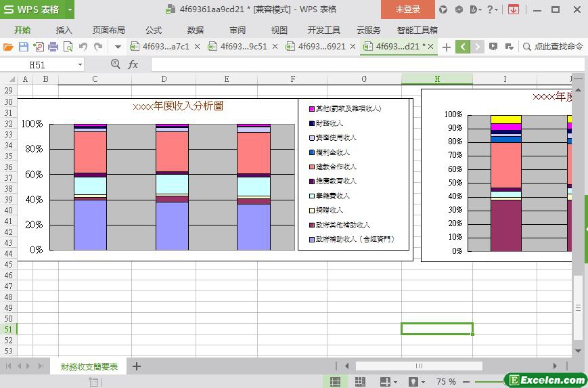
Task: Open the 插入 ribbon tab
Action: click(64, 30)
